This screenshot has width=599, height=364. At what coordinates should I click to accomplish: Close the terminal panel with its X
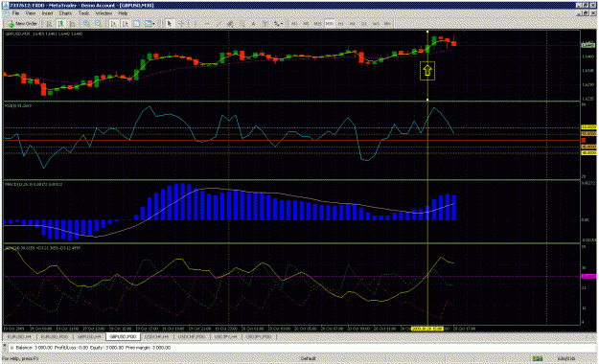tap(4, 345)
